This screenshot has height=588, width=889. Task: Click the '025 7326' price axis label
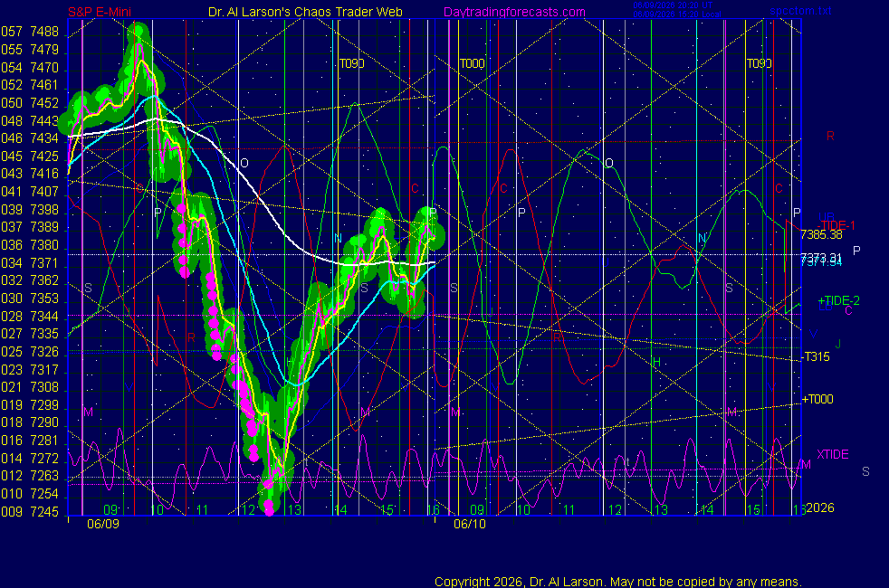tap(30, 352)
